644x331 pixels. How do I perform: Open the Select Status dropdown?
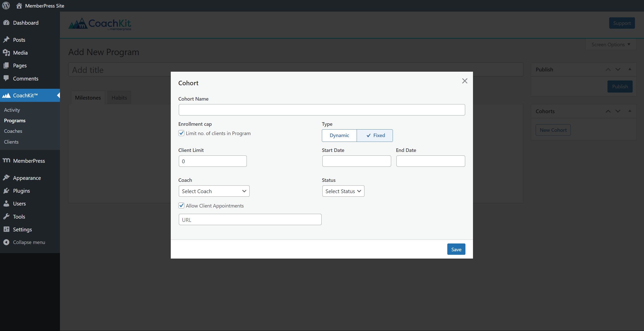pyautogui.click(x=343, y=191)
